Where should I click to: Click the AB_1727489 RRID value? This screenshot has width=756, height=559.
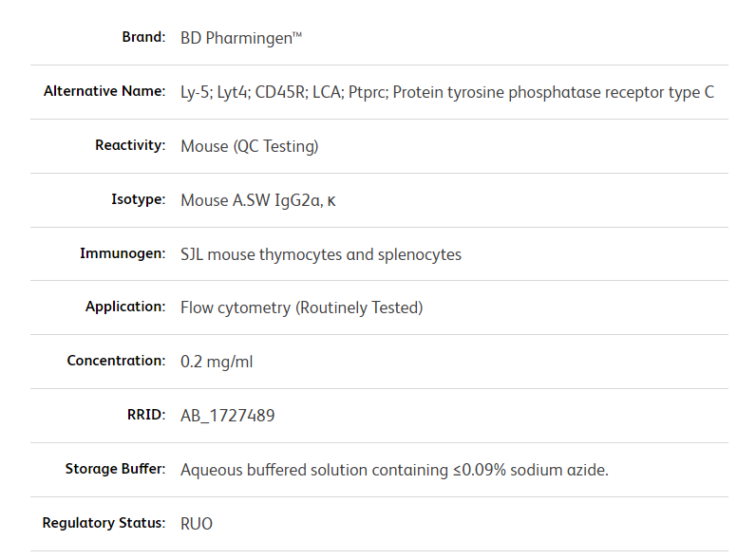[x=228, y=416]
